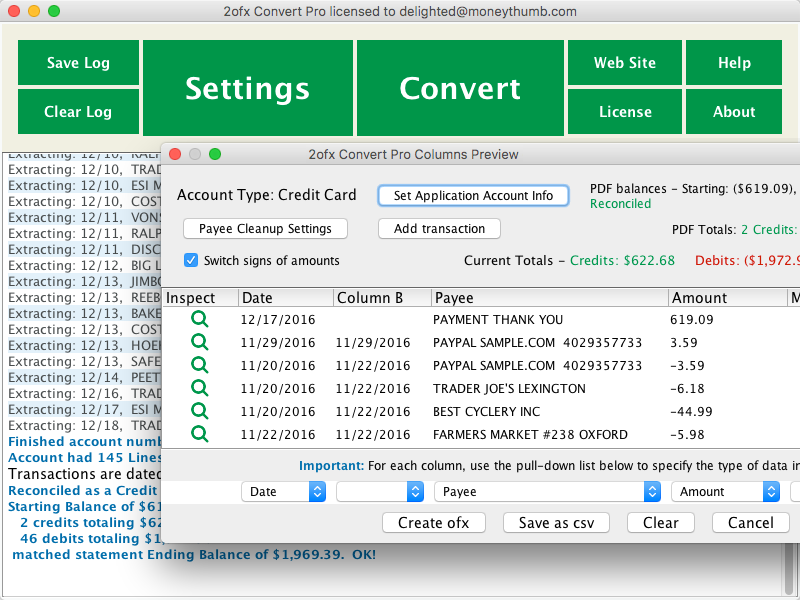800x600 pixels.
Task: Inspect the TRADER JOE'S LEXINGTON transaction
Action: coord(200,388)
